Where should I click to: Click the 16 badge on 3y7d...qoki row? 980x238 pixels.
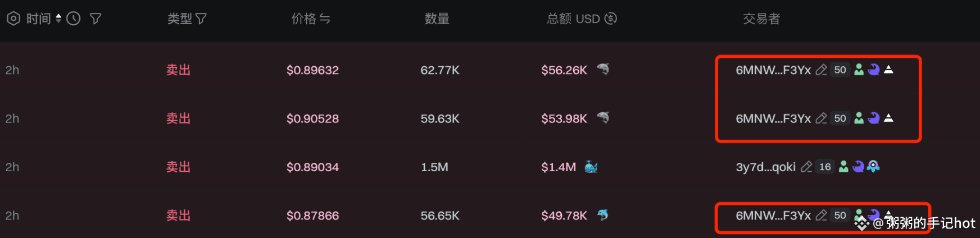[825, 167]
